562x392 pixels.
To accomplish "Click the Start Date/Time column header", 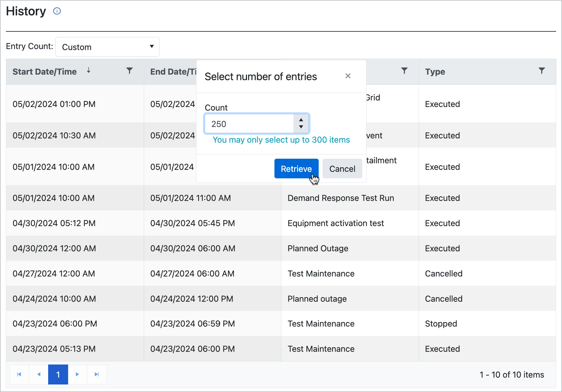I will [x=45, y=72].
